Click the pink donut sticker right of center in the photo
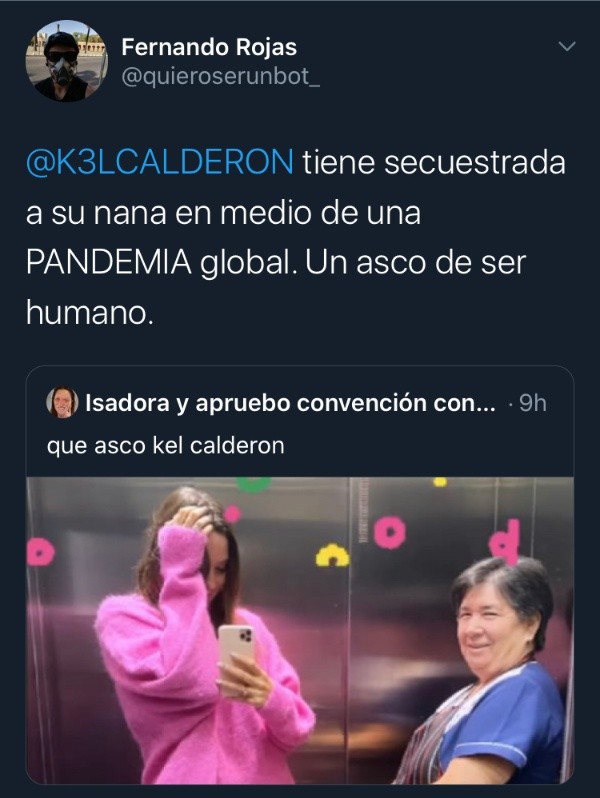600x798 pixels. point(390,532)
